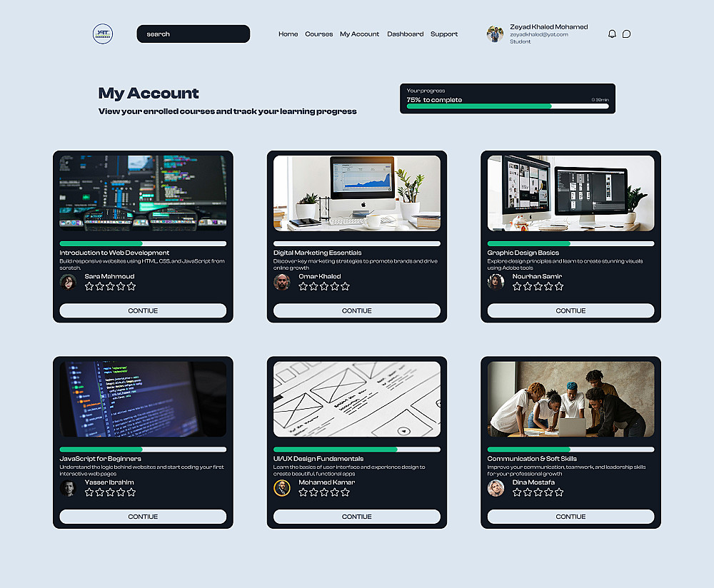
Task: Rate Omar Khaled's course five stars
Action: click(x=345, y=286)
